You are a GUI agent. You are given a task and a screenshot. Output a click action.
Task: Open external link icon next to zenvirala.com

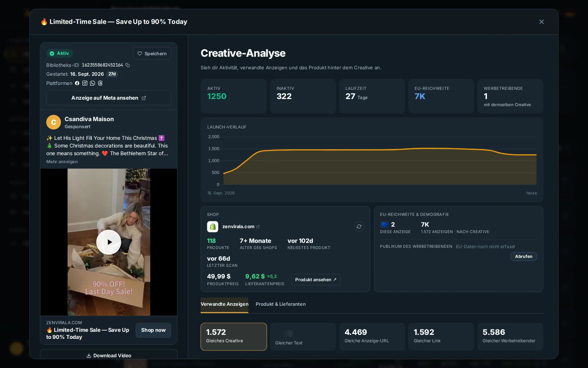[258, 227]
